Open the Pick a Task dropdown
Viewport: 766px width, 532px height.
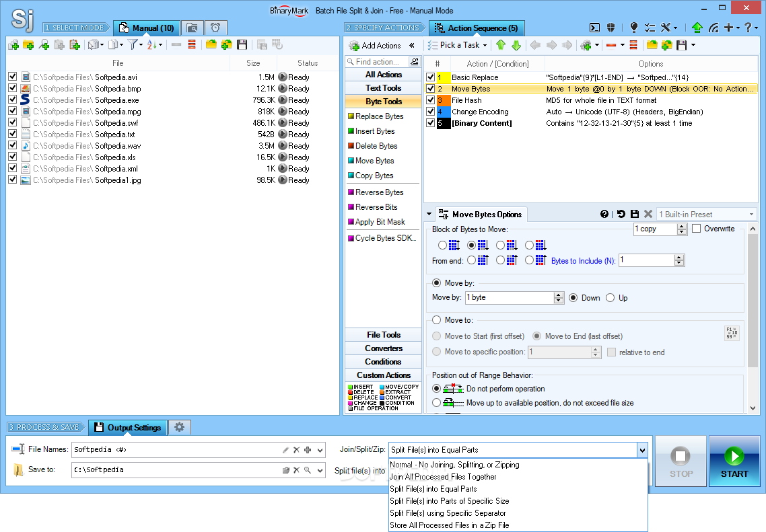click(458, 45)
